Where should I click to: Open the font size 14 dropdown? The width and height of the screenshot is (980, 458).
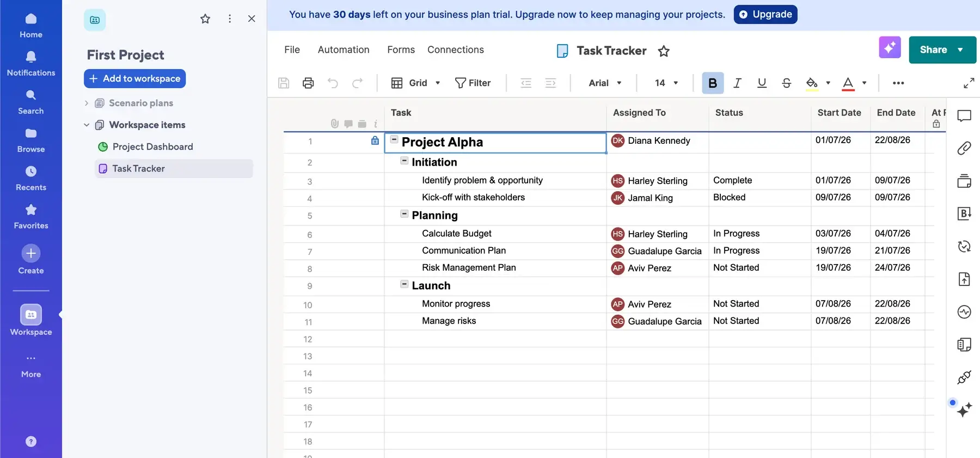(666, 83)
